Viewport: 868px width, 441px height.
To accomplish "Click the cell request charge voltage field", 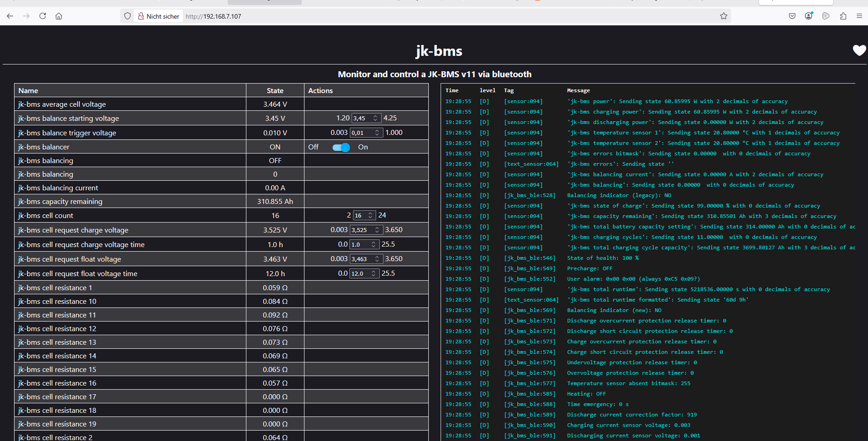I will pyautogui.click(x=362, y=230).
